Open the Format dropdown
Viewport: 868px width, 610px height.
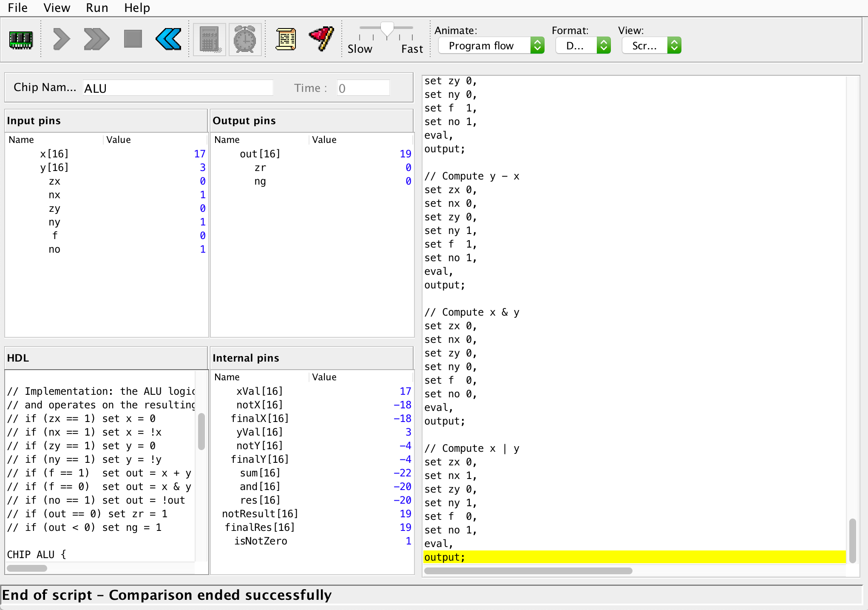(583, 46)
